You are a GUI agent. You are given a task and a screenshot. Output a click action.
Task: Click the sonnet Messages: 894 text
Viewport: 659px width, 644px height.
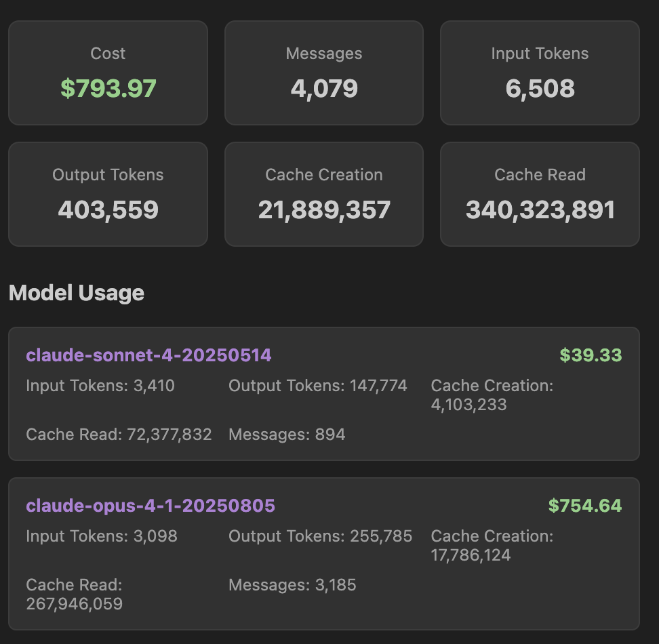[x=287, y=435]
